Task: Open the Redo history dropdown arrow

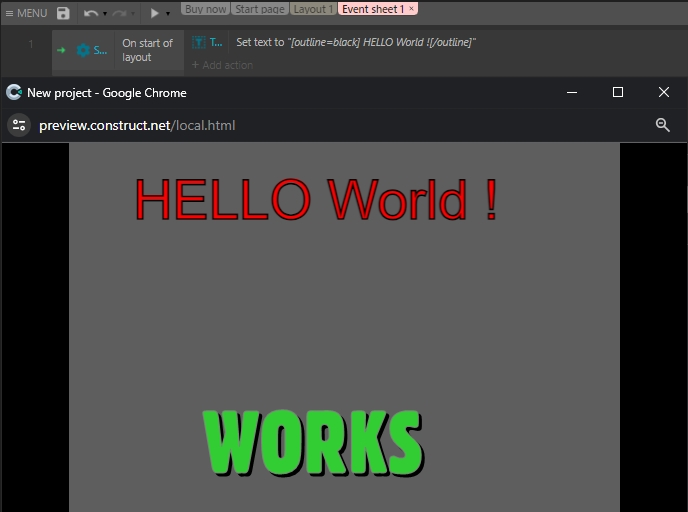Action: 133,14
